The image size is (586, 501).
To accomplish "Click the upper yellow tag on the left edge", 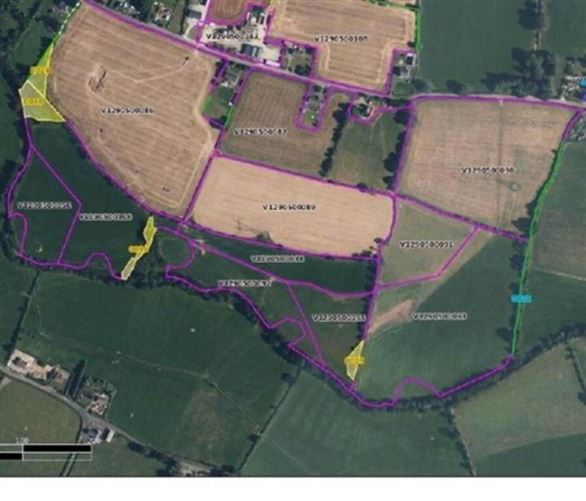I will (40, 71).
